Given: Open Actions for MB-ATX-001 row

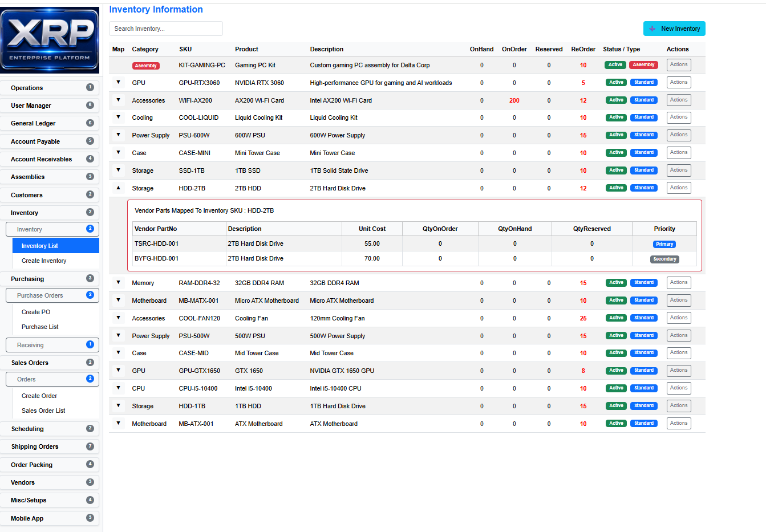Looking at the screenshot, I should tap(679, 423).
